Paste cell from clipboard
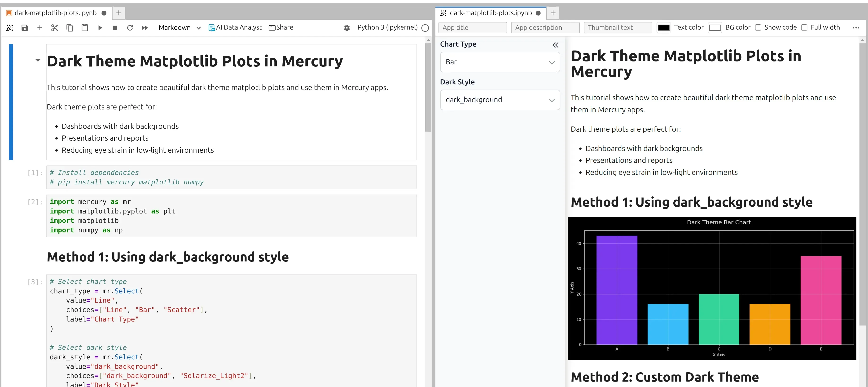Viewport: 868px width, 387px height. [x=85, y=28]
